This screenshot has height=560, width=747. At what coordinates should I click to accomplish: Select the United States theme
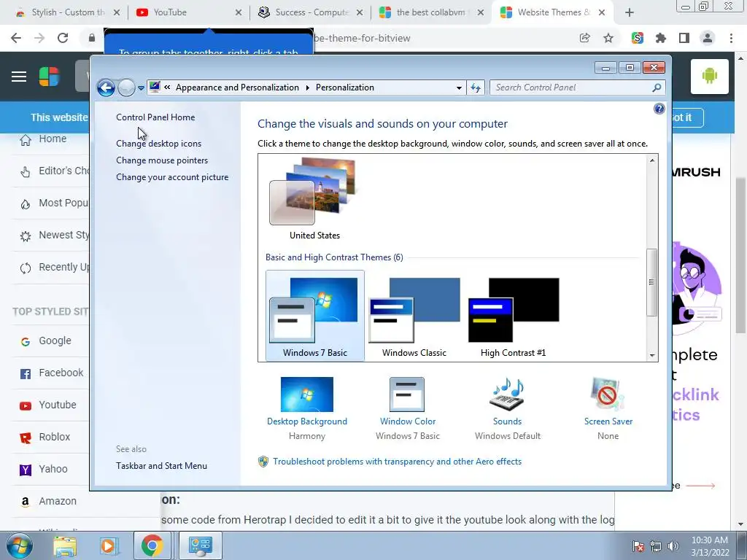tap(314, 198)
